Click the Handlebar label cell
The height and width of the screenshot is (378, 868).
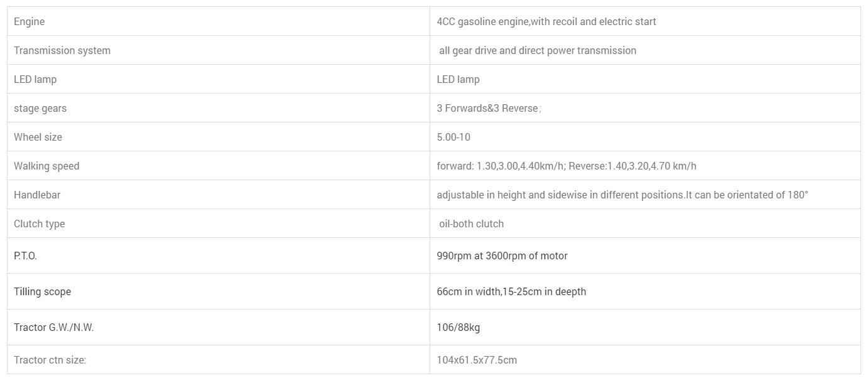(37, 195)
